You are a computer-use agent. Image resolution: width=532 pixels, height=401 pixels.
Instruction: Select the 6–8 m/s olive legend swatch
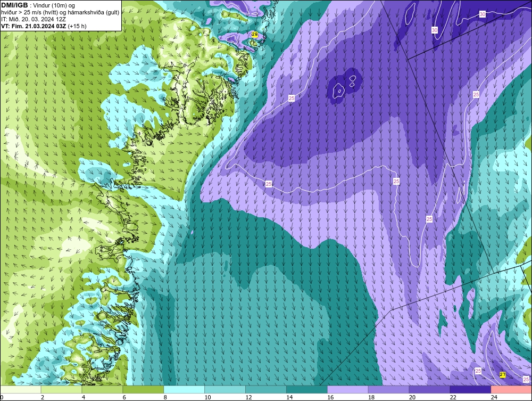(143, 389)
